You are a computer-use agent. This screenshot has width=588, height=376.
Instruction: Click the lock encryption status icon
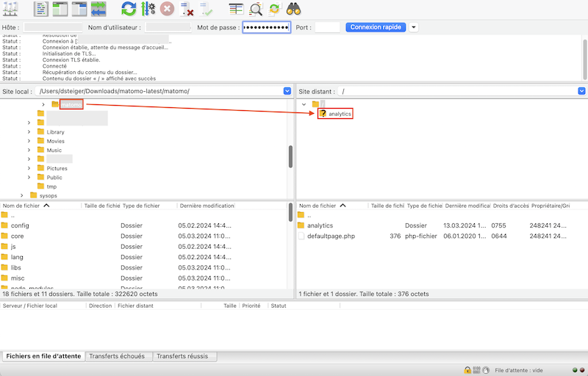pyautogui.click(x=467, y=370)
